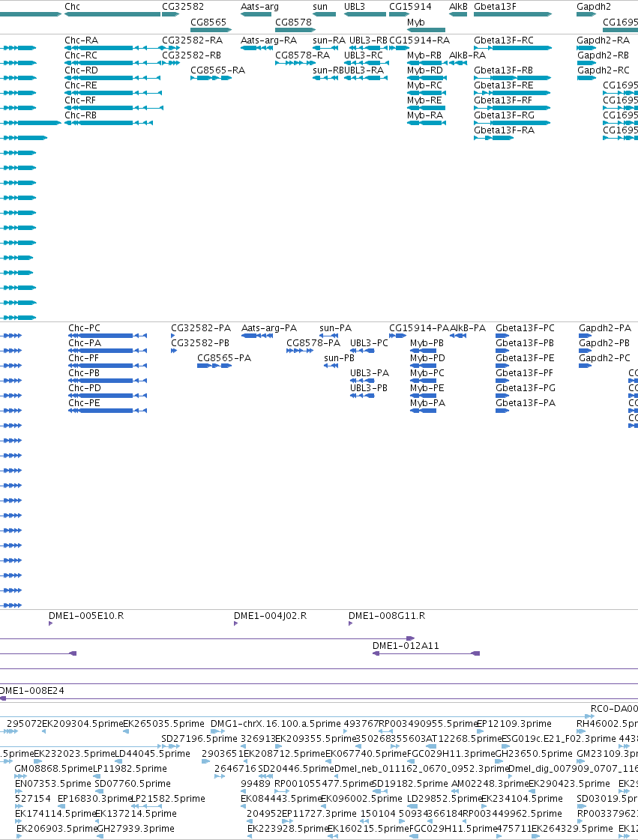Click the AlkB-PA protein label
The height and width of the screenshot is (840, 638).
(468, 328)
